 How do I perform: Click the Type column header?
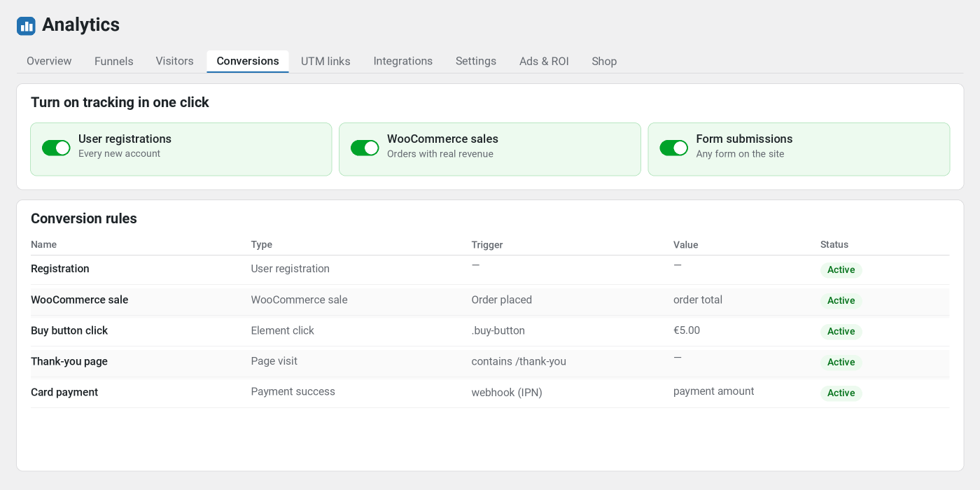click(262, 244)
